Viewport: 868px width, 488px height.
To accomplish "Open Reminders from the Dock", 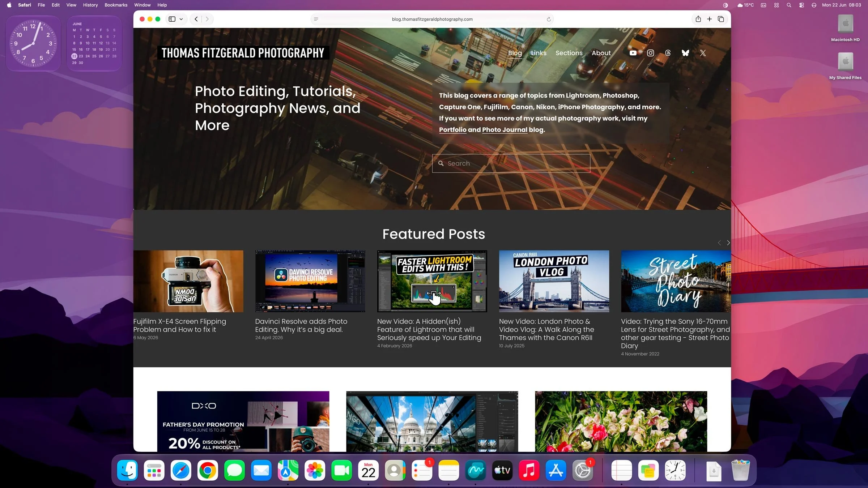I will (422, 470).
